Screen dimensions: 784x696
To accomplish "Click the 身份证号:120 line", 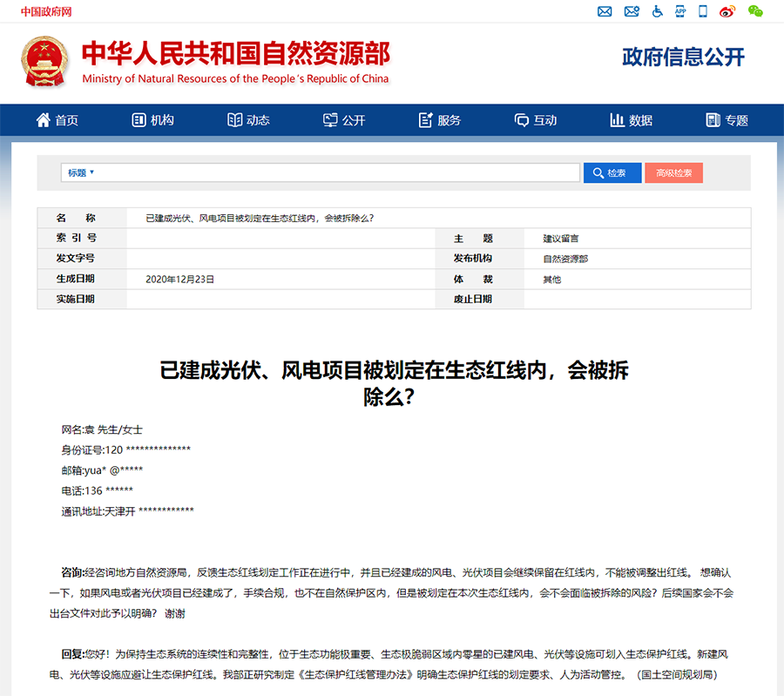I will coord(126,450).
